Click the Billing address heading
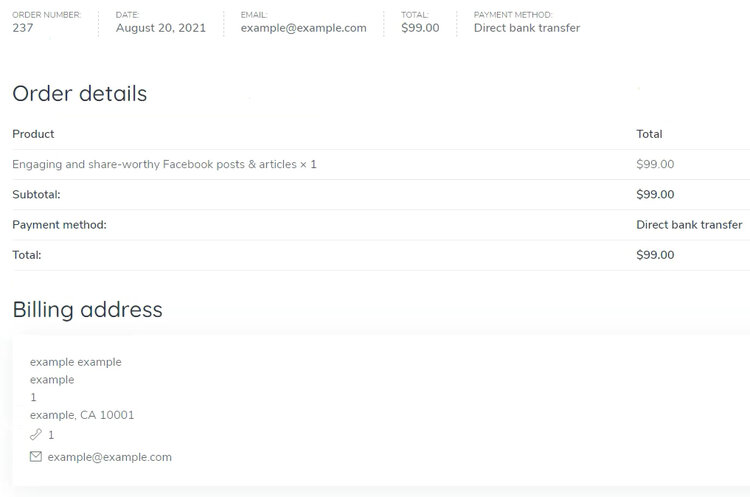Viewport: 750px width, 497px height. click(x=88, y=309)
